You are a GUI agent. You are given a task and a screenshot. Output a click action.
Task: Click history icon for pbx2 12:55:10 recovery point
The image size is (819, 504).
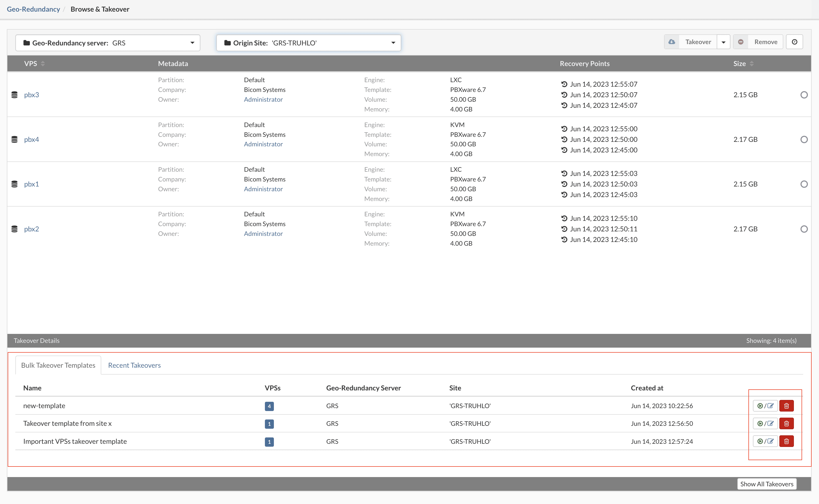click(x=564, y=218)
